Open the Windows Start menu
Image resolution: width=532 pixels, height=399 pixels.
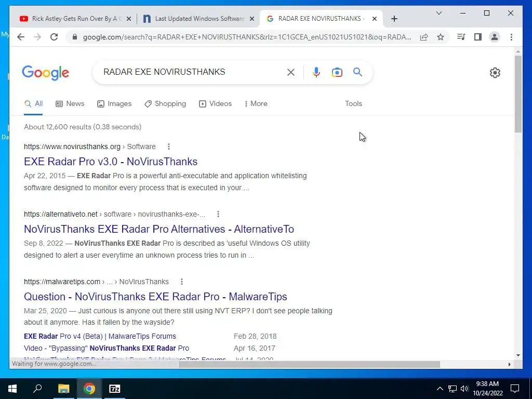12,389
